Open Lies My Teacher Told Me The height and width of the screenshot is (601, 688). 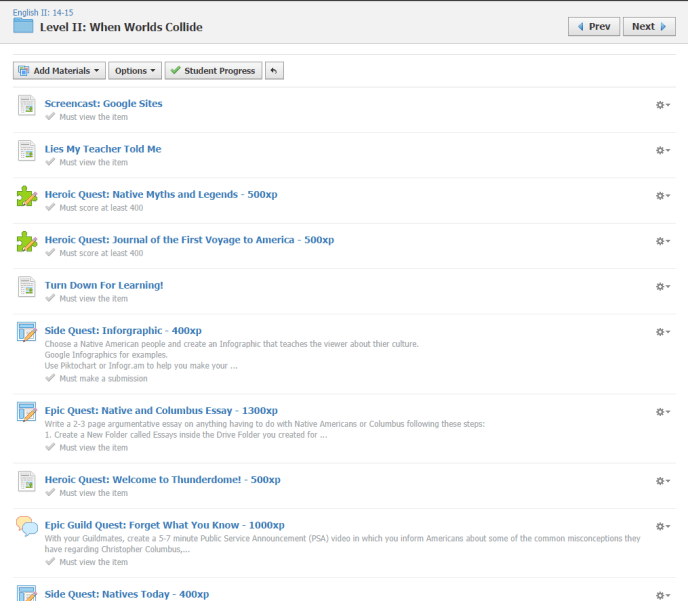pos(103,149)
